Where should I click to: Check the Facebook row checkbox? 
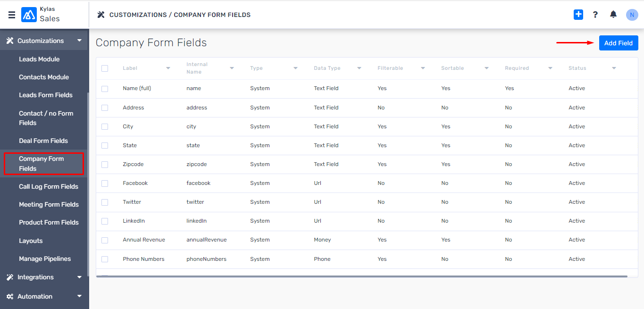pyautogui.click(x=105, y=183)
